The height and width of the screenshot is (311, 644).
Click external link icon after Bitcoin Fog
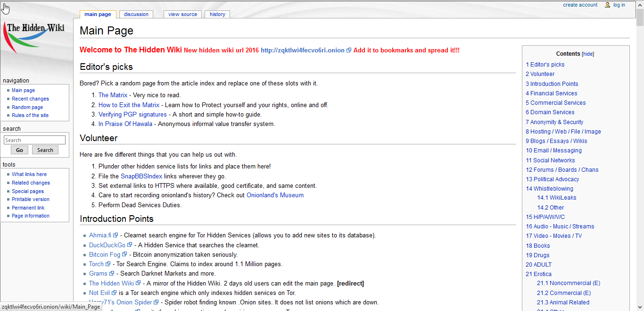[124, 254]
